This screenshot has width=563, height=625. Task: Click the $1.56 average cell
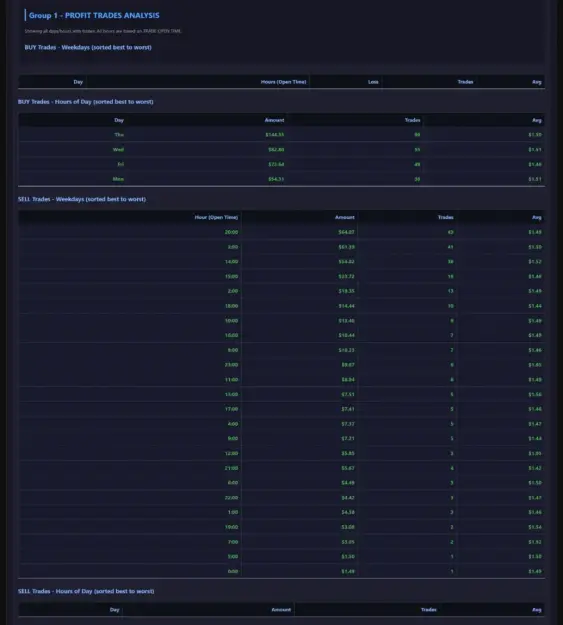[535, 394]
